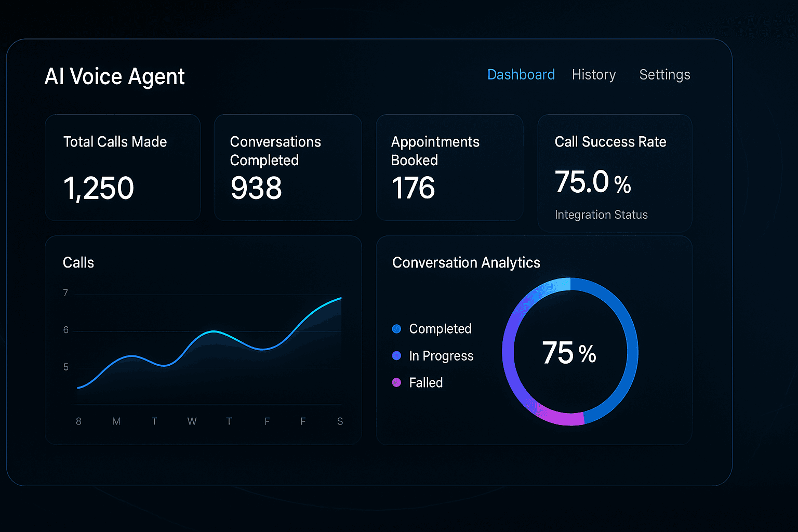Select the Total Calls Made card

[x=123, y=167]
